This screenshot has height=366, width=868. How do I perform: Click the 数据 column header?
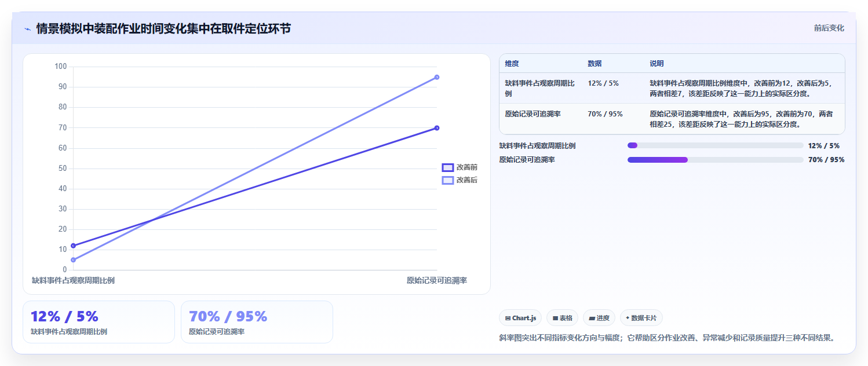click(595, 64)
